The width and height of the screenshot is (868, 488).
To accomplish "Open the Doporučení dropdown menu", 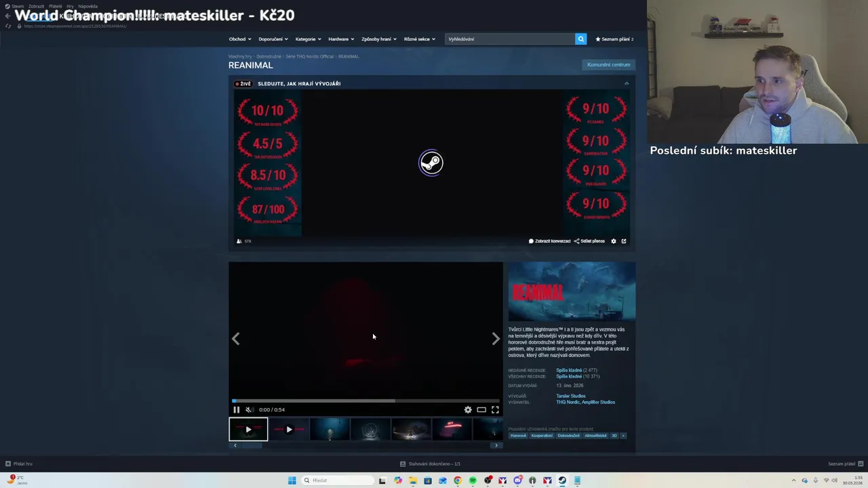I will [x=273, y=39].
